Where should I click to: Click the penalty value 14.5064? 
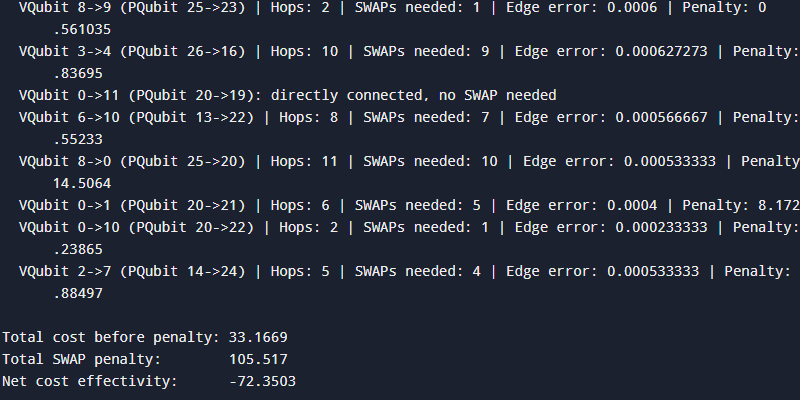[x=82, y=183]
